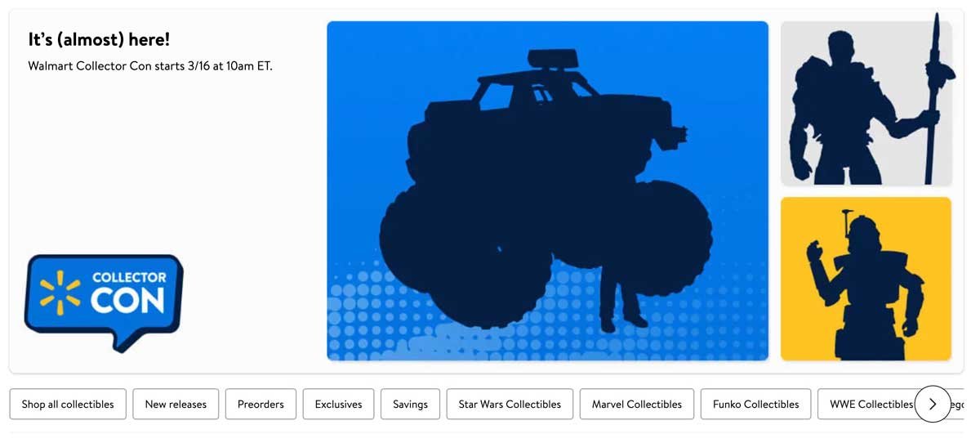
Task: Click the Walmart spark icon in the logo
Action: [60, 293]
